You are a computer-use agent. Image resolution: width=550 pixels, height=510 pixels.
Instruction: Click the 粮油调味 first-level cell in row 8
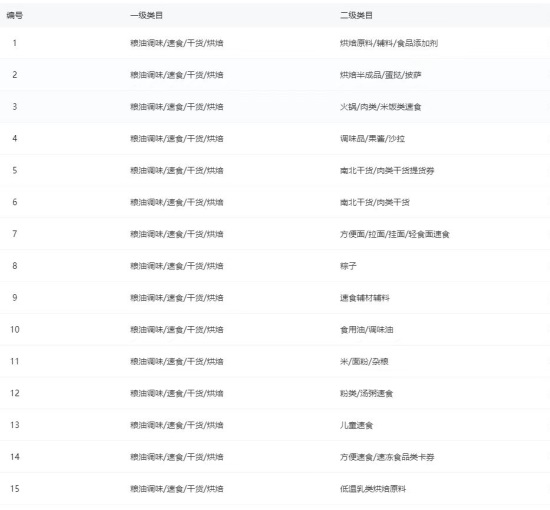[177, 266]
